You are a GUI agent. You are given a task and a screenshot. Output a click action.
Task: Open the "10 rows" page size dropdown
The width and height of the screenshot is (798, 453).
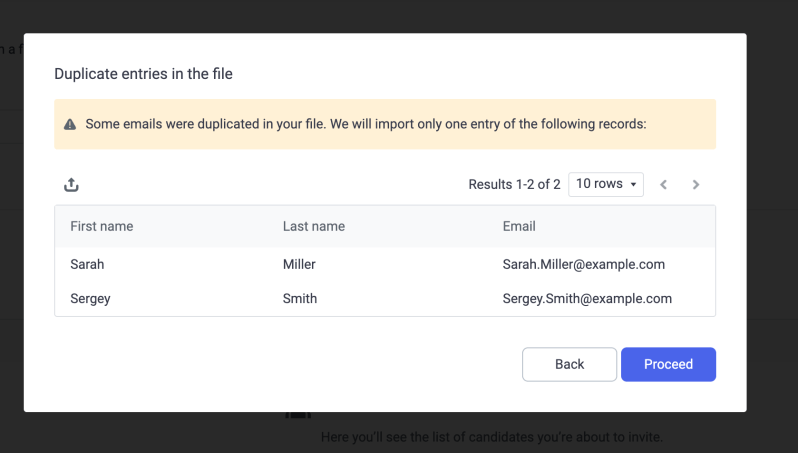(x=606, y=184)
